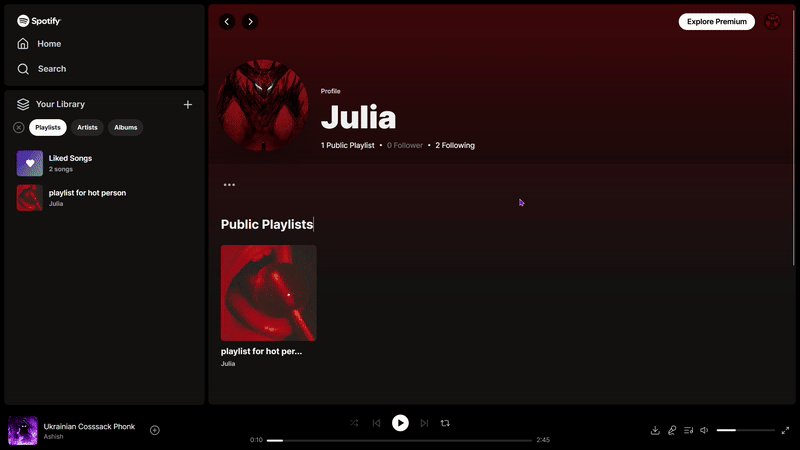Select the Artists filter chip
Viewport: 800px width, 450px height.
pos(87,128)
